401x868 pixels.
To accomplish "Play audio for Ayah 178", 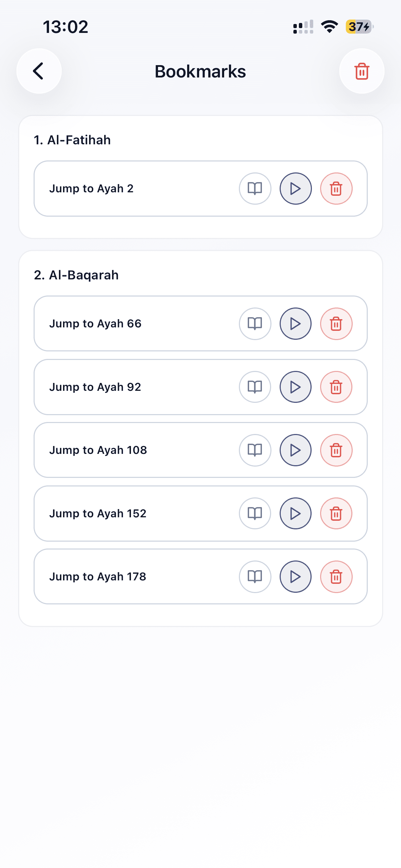I will pyautogui.click(x=295, y=577).
